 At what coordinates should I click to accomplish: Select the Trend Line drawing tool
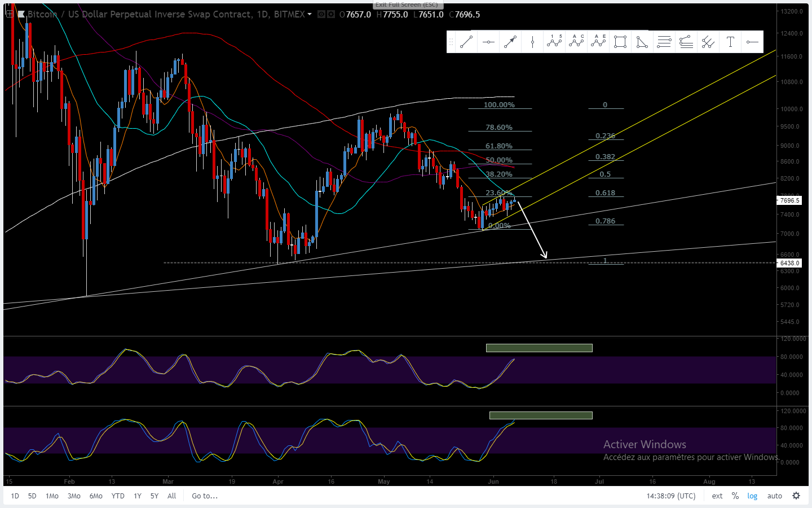[466, 42]
